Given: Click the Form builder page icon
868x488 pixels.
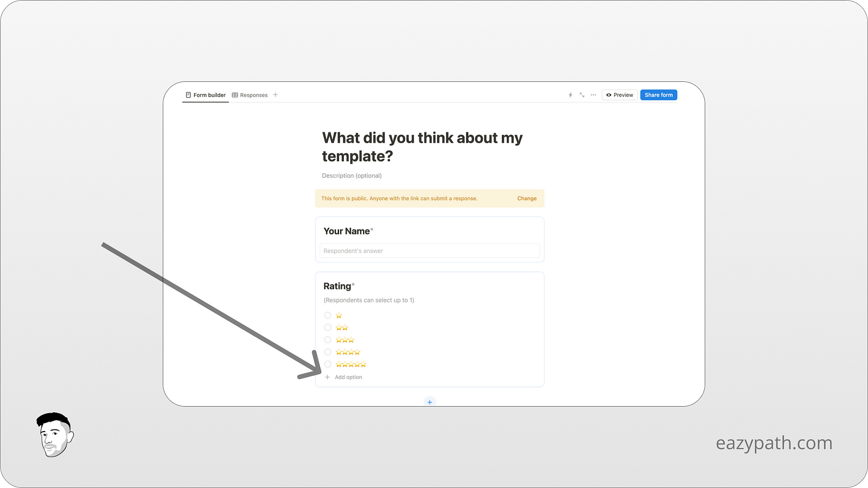Looking at the screenshot, I should click(x=188, y=95).
